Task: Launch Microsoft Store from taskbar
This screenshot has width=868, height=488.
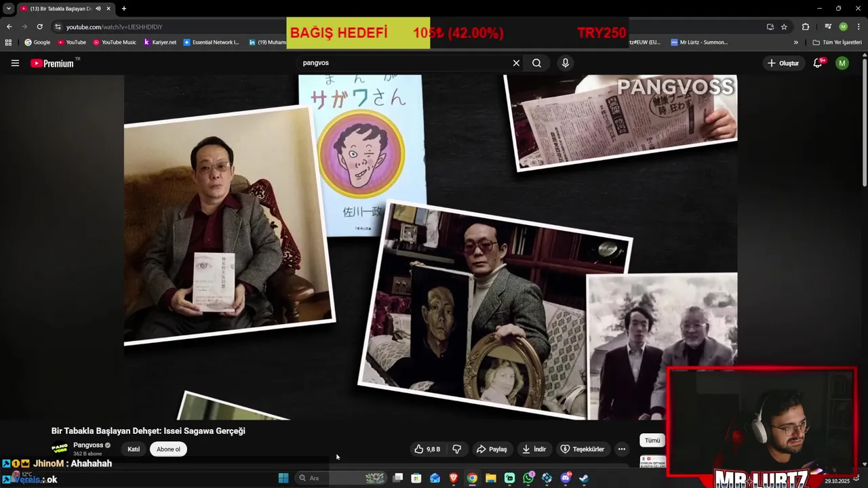Action: point(416,478)
